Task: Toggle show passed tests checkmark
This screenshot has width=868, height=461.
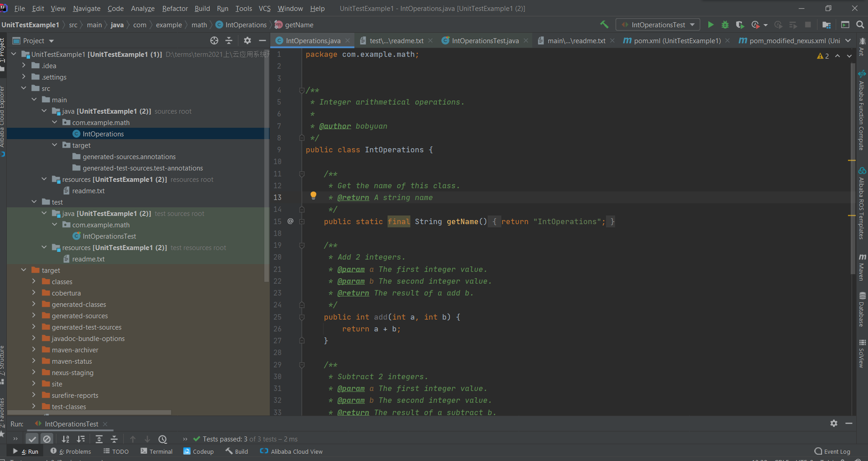Action: [x=32, y=439]
